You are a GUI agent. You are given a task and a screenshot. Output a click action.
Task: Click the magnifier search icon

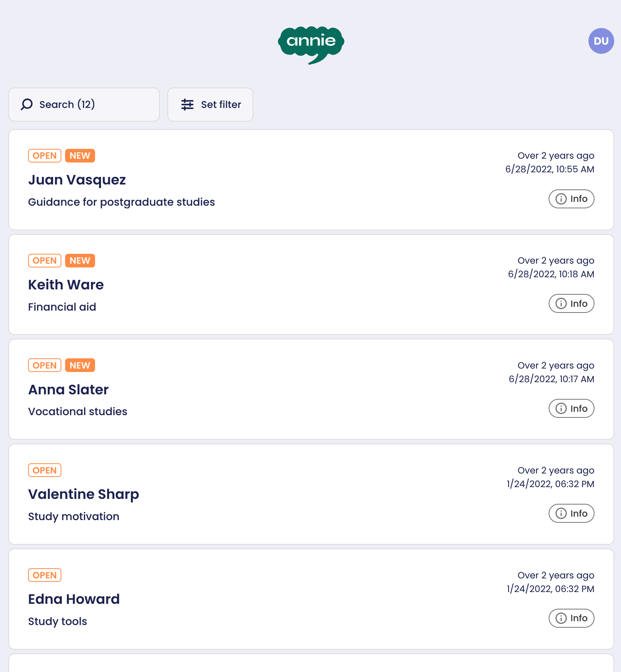pyautogui.click(x=27, y=105)
